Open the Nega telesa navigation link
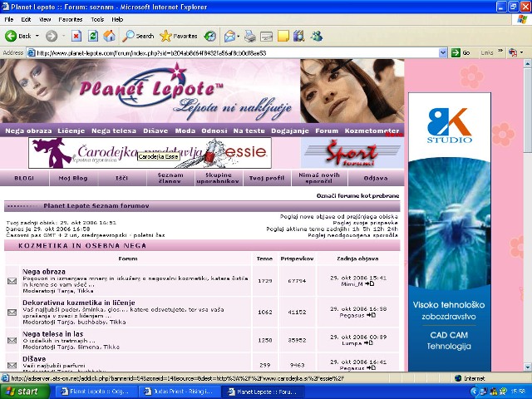This screenshot has height=399, width=532. tap(114, 131)
